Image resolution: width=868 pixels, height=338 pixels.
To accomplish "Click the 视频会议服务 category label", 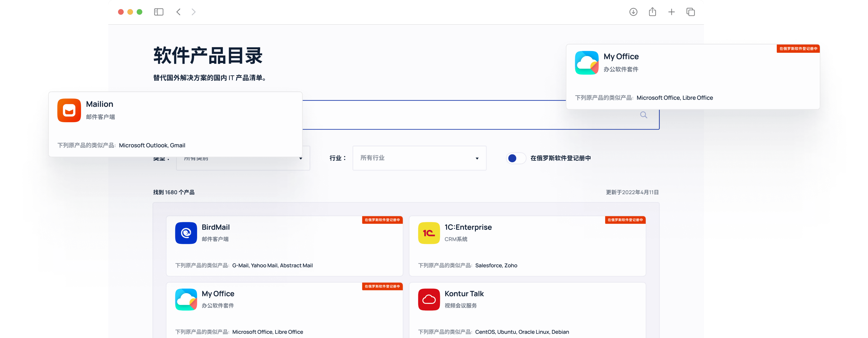I will point(461,305).
